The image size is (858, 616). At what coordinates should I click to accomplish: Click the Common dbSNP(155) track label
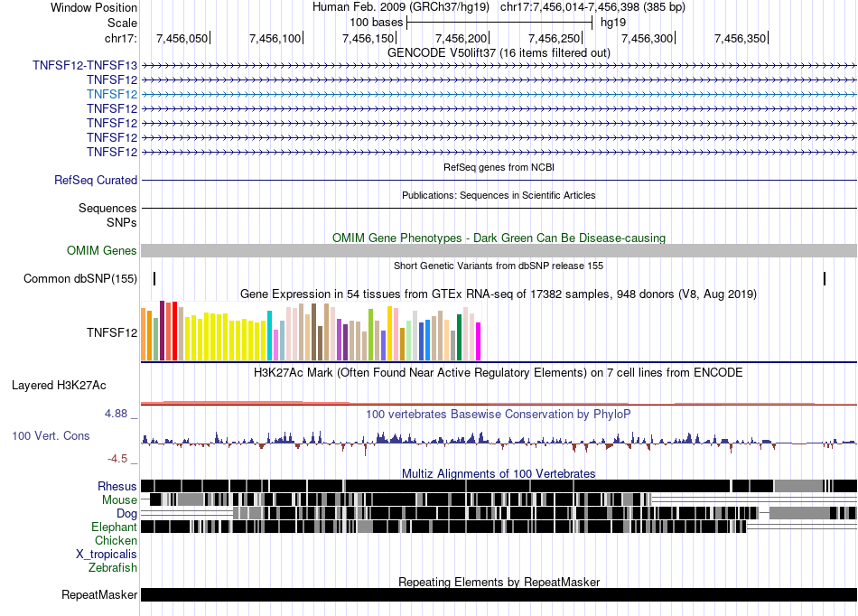pos(80,278)
